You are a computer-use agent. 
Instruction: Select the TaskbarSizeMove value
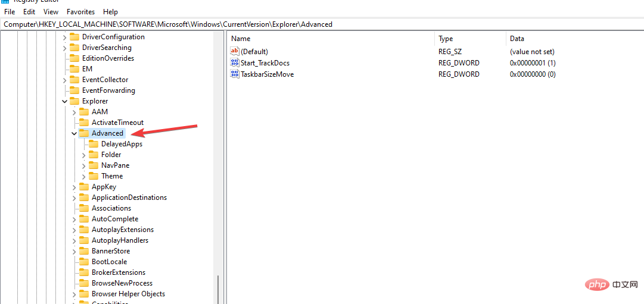coord(267,75)
